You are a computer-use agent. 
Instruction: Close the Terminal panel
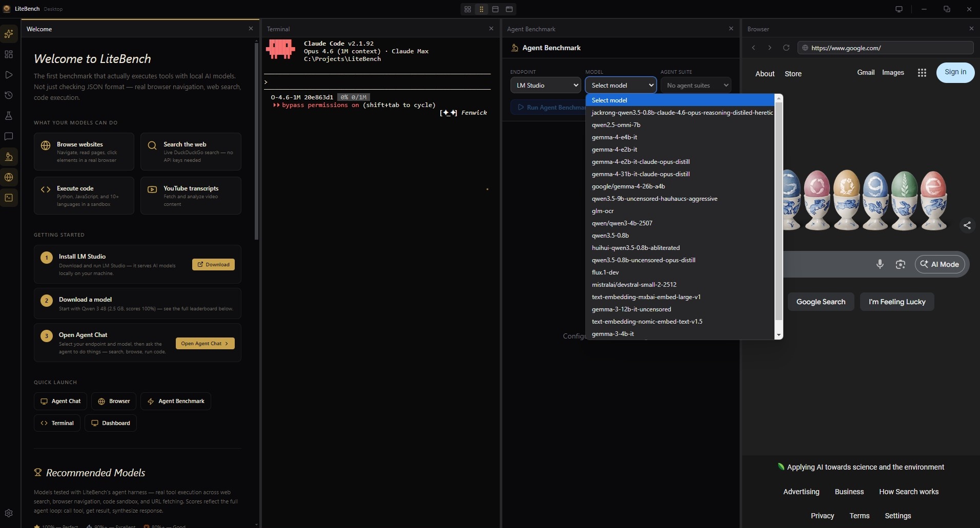(491, 29)
